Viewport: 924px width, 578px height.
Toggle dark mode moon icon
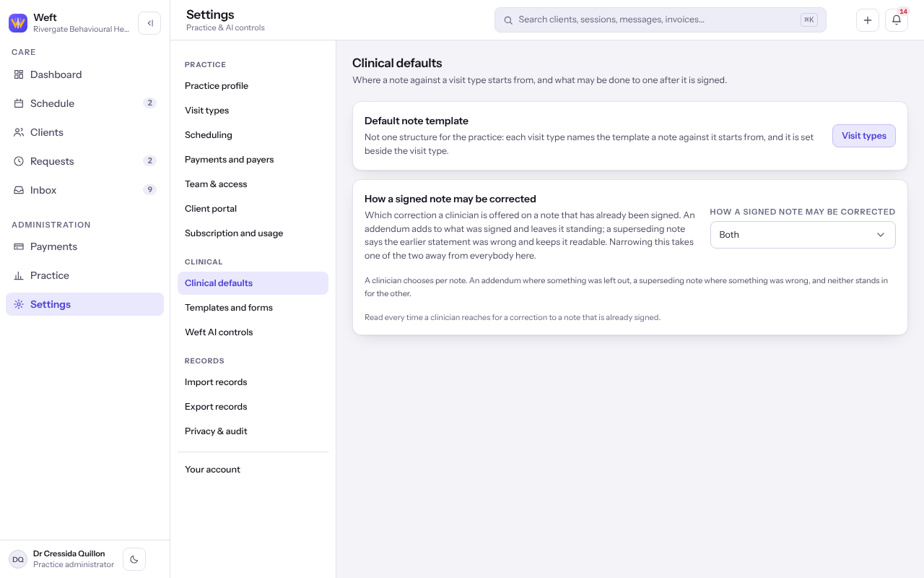[134, 559]
